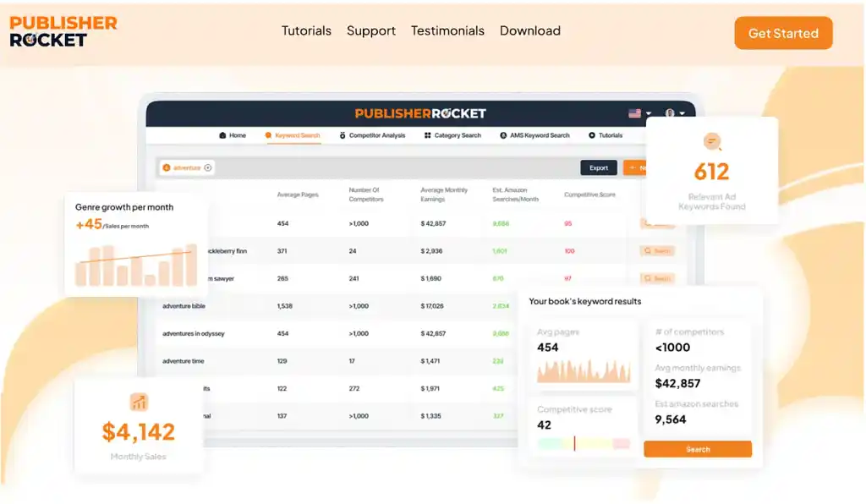Click the search icon inside the adventure tag
The image size is (866, 504).
click(x=167, y=166)
